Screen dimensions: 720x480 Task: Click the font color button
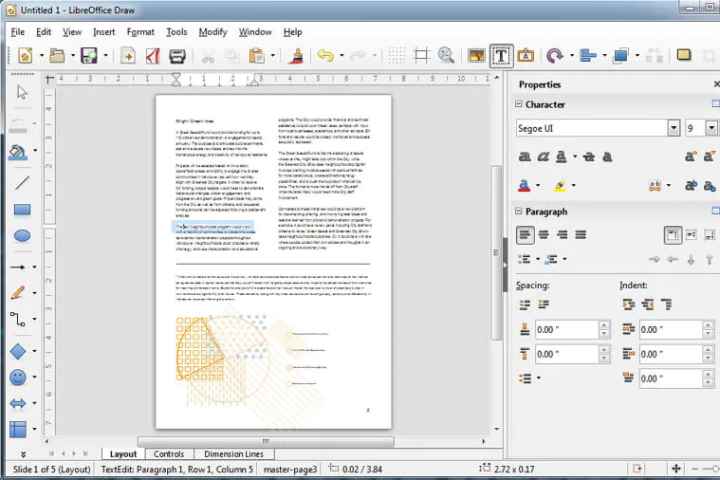(526, 185)
